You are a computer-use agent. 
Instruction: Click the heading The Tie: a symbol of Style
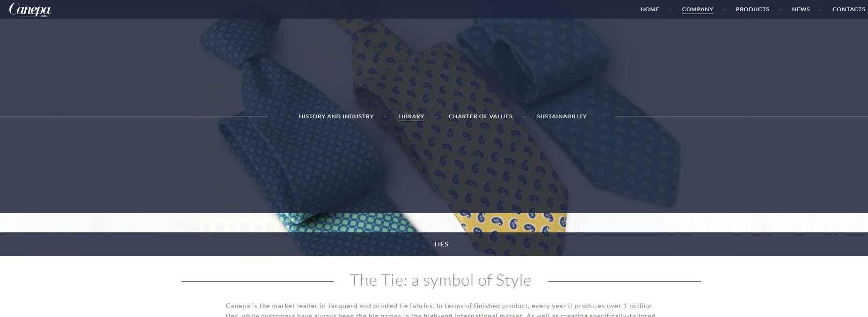441,280
